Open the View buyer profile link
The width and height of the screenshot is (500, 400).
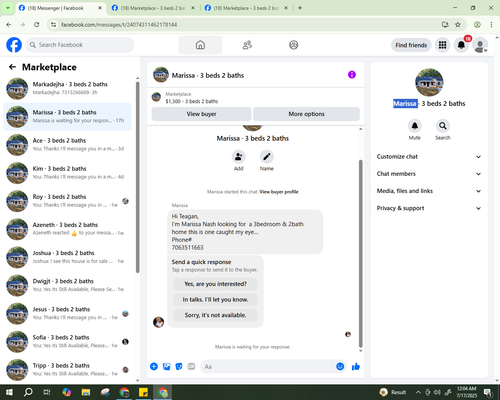click(279, 192)
